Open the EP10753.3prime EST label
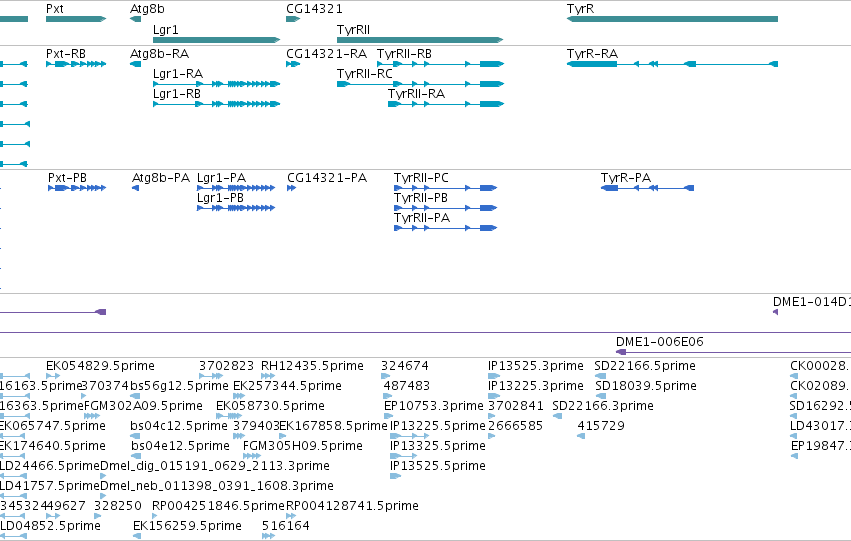The height and width of the screenshot is (541, 851). point(434,406)
